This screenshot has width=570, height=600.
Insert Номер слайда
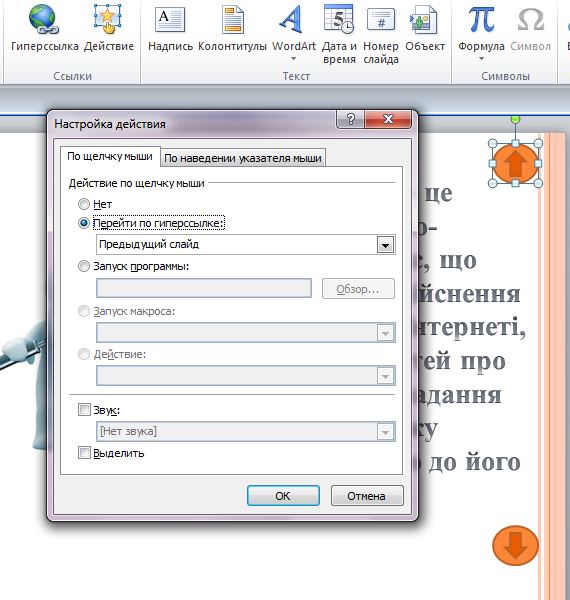click(381, 34)
